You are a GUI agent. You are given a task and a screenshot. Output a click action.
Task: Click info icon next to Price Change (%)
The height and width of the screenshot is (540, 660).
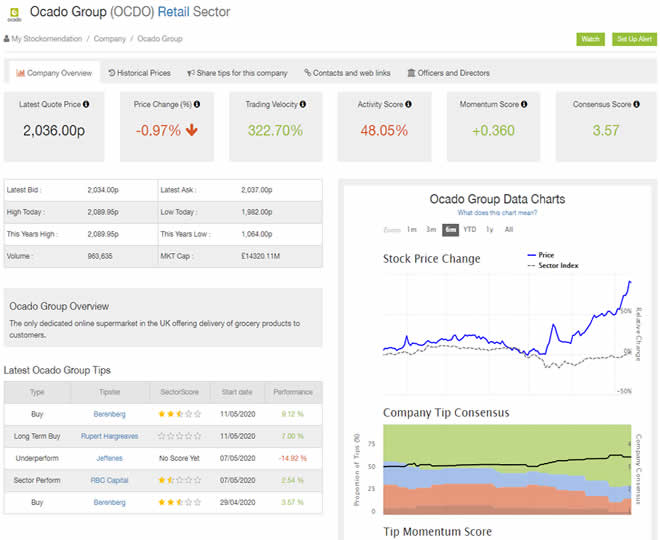(197, 104)
